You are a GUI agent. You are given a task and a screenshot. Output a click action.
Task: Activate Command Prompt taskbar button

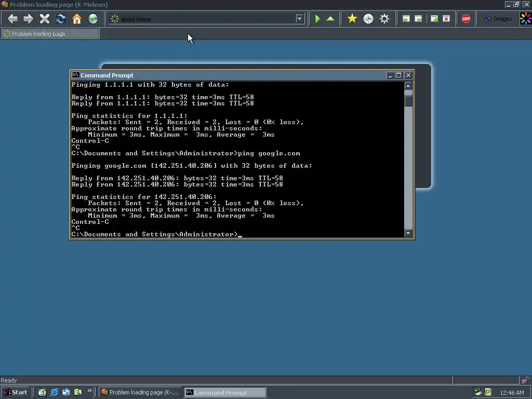225,392
